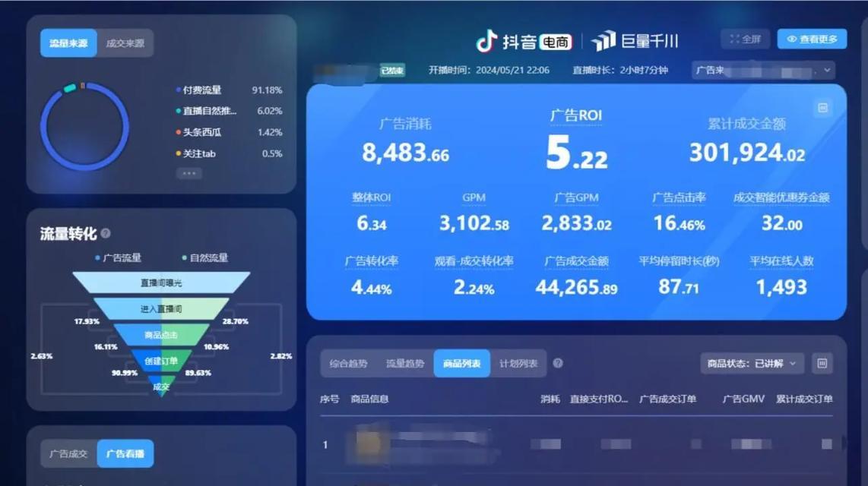
Task: Click 观看-成交转化率 label
Action: [x=474, y=261]
